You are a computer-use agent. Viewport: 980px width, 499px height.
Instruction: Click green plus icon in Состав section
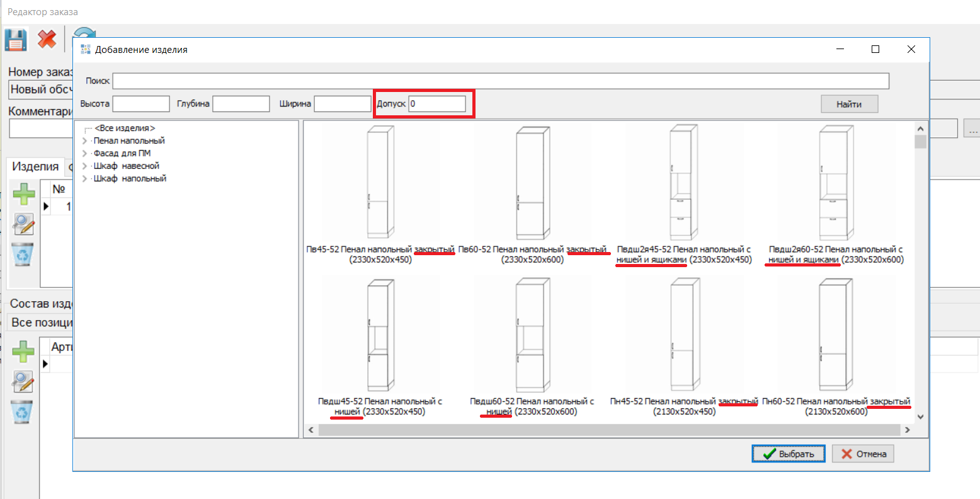click(x=24, y=352)
